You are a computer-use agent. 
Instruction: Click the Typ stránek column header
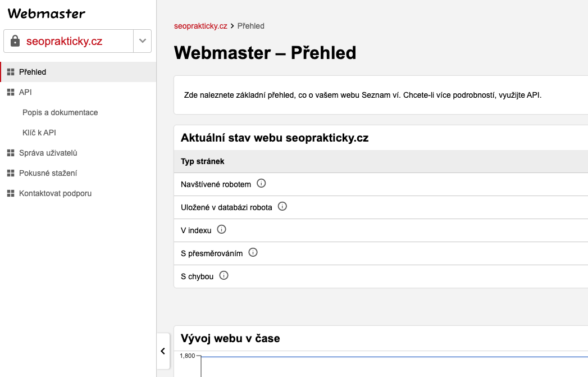point(203,161)
